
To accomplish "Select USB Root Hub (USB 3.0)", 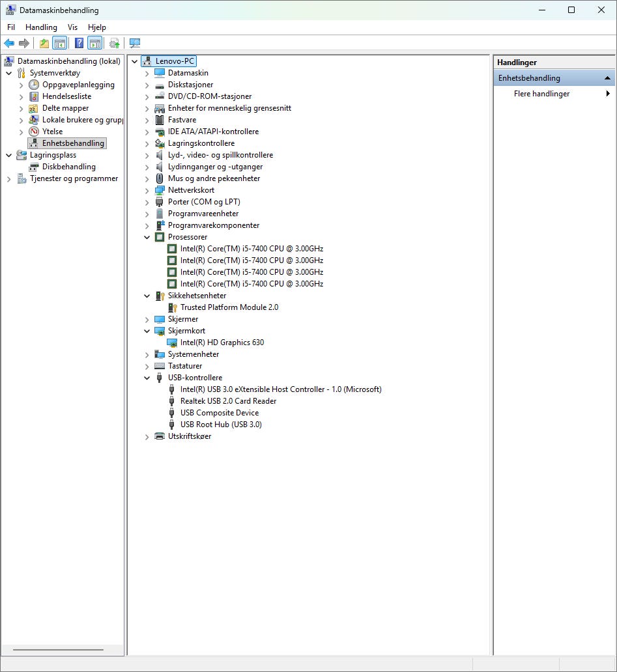I will pyautogui.click(x=221, y=425).
